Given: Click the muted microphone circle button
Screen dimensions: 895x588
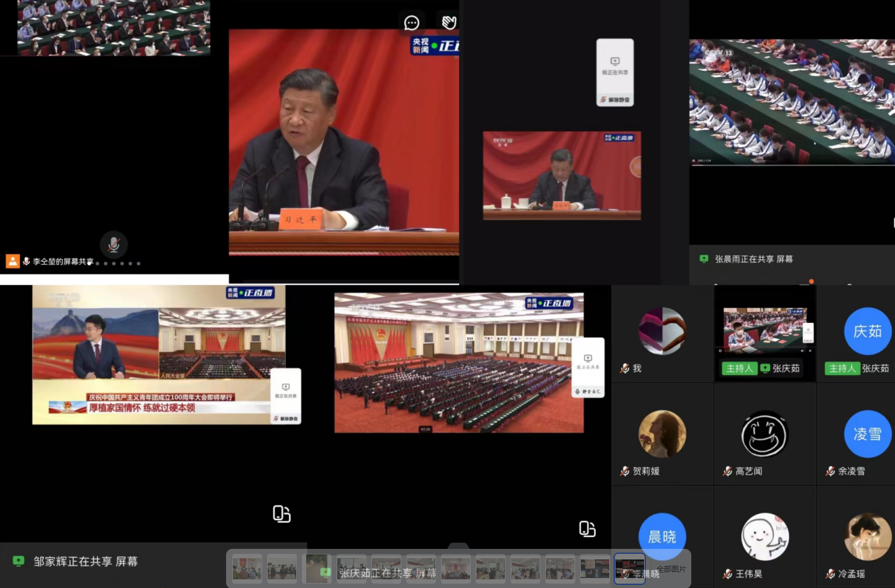Looking at the screenshot, I should coord(114,244).
